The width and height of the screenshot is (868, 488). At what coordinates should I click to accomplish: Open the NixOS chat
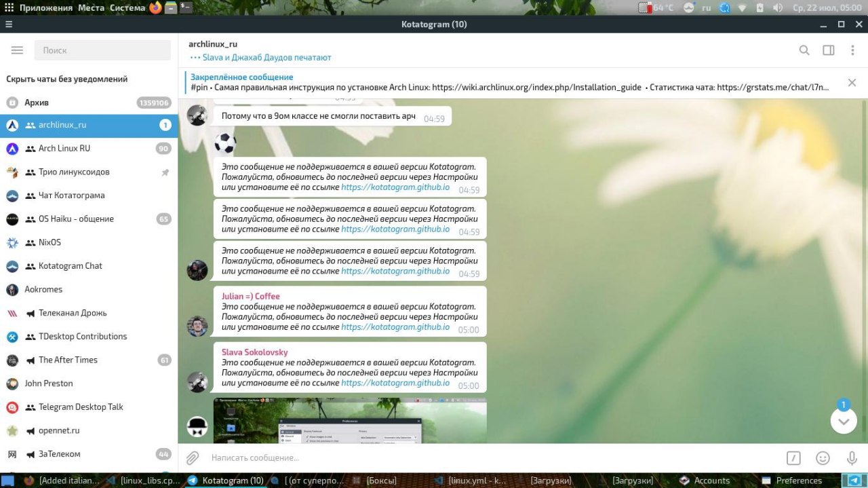tap(89, 242)
